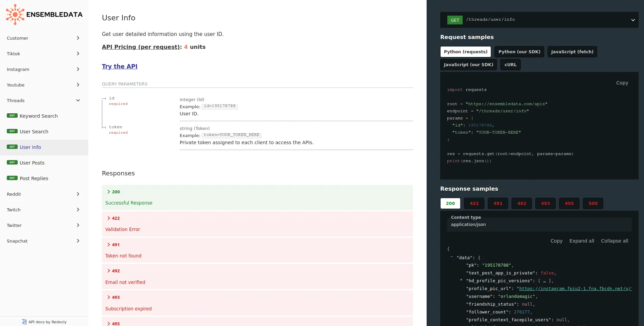Click the Redocly logo icon
644x326 pixels.
(x=24, y=322)
